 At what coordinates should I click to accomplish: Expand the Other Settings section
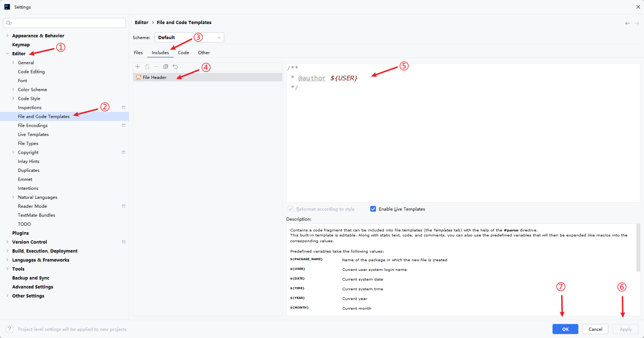(7, 296)
